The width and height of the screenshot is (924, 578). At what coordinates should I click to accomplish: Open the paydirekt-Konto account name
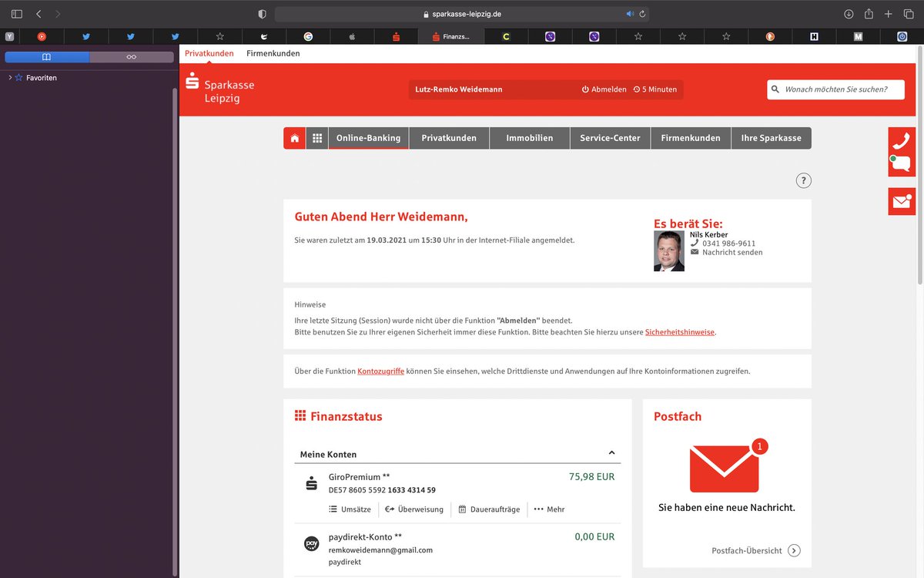pyautogui.click(x=365, y=537)
